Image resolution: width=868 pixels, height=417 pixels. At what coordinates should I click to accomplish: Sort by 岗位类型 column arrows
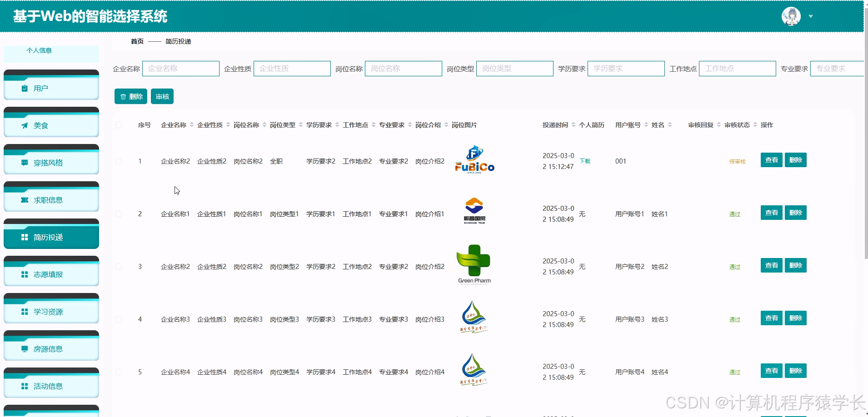click(301, 125)
